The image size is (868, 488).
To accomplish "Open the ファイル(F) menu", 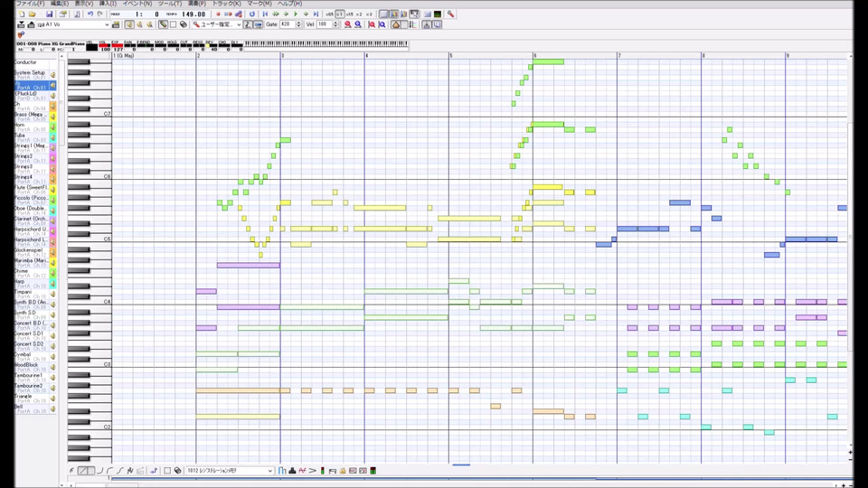I will pos(30,4).
